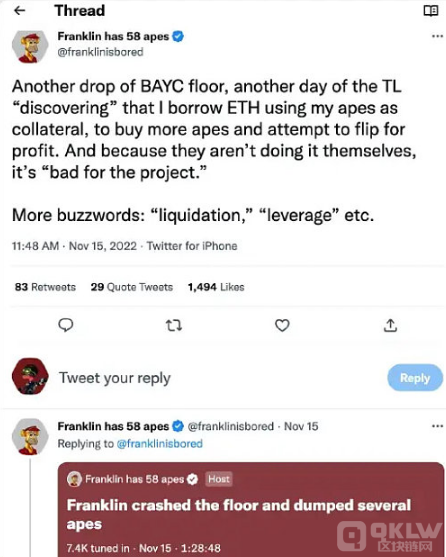Click the blue Reply button
This screenshot has height=557, width=446.
pos(415,378)
